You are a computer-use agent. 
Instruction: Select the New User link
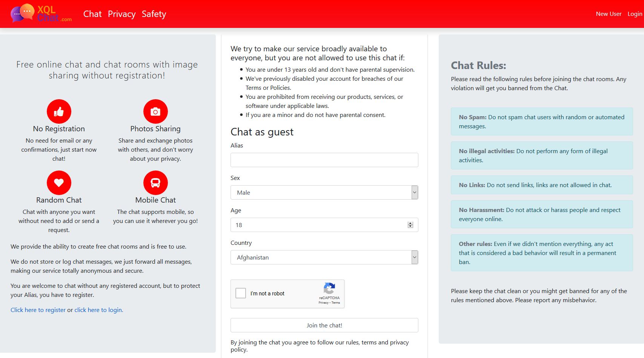[x=609, y=14]
